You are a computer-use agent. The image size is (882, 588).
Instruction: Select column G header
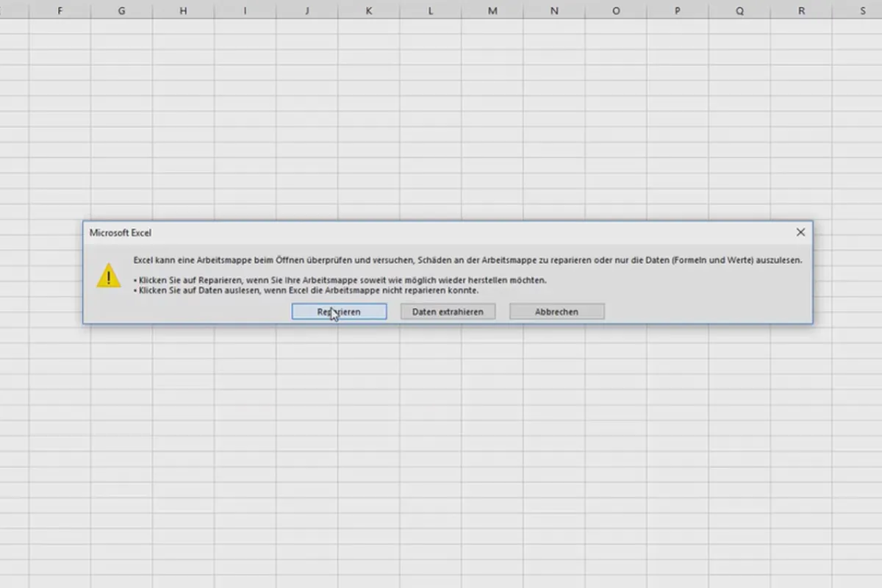[x=121, y=11]
